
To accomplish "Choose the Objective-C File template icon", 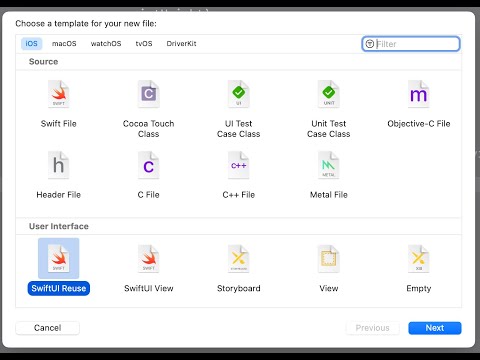I will [419, 94].
